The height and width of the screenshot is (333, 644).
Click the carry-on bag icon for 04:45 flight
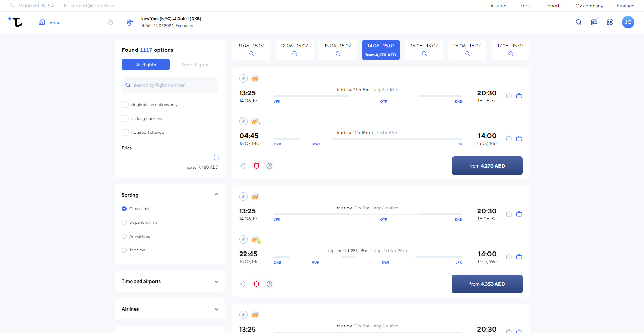(519, 139)
